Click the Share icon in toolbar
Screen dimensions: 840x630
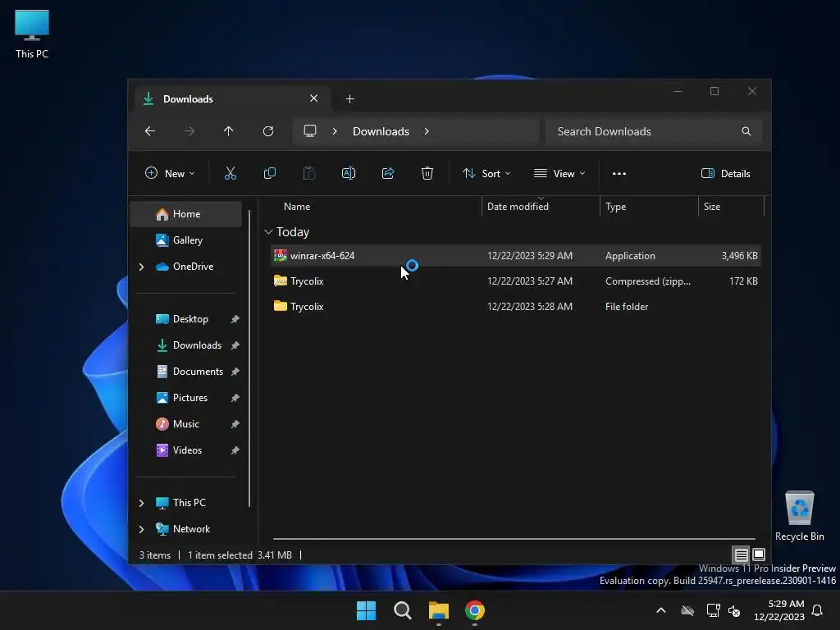(388, 173)
